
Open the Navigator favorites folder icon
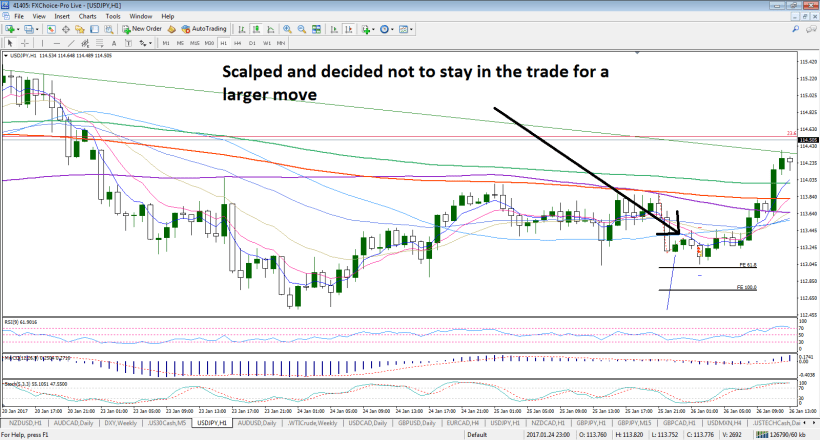[80, 29]
